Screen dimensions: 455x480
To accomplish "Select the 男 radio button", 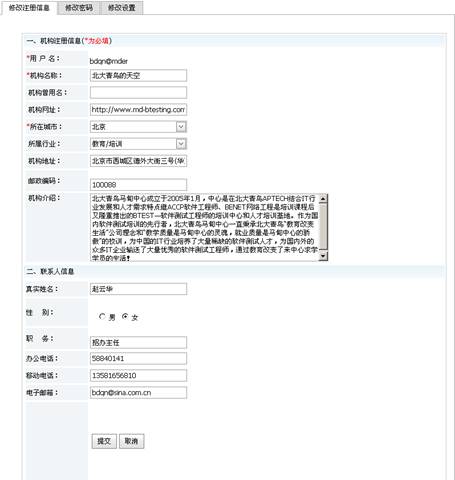I will pos(102,316).
